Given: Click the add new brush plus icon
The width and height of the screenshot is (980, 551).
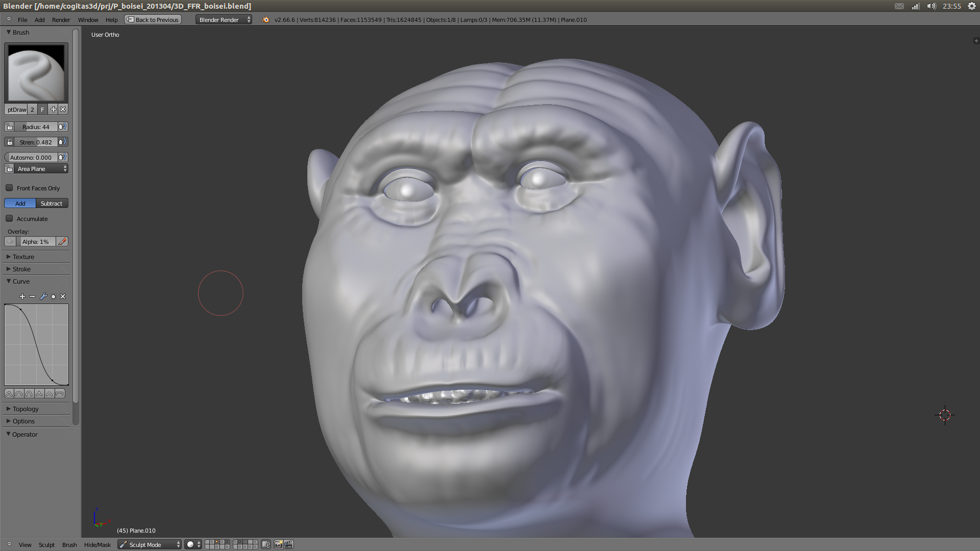Looking at the screenshot, I should click(x=53, y=109).
